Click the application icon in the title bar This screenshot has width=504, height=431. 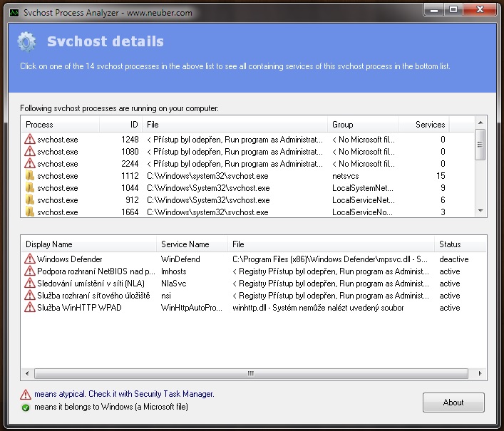point(14,13)
